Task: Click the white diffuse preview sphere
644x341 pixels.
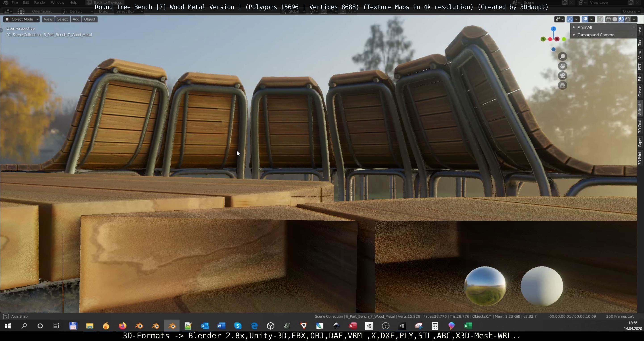Action: click(x=542, y=286)
